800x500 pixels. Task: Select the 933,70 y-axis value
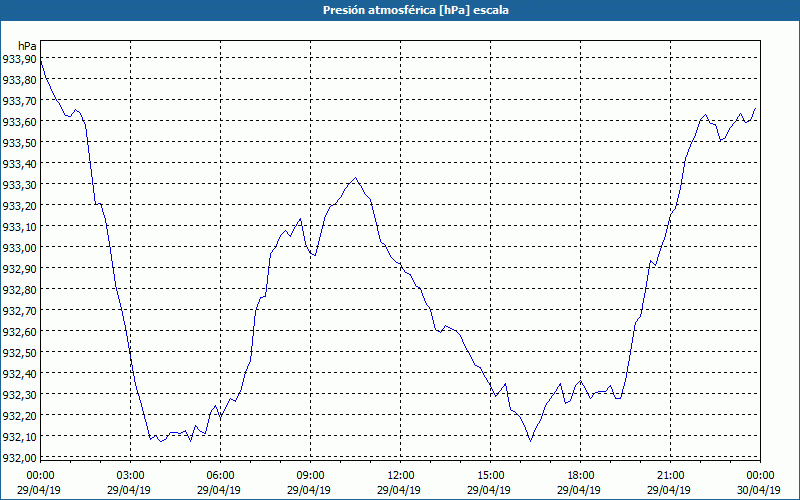pyautogui.click(x=19, y=101)
